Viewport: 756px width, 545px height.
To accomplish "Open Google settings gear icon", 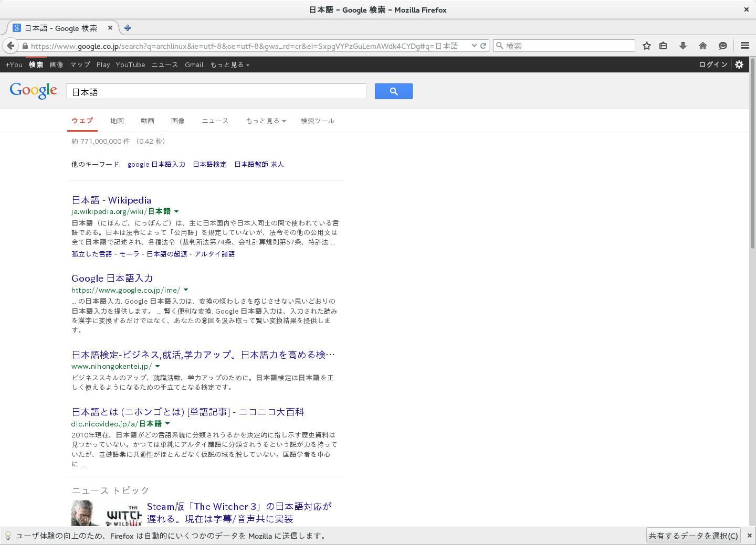I will click(x=739, y=65).
